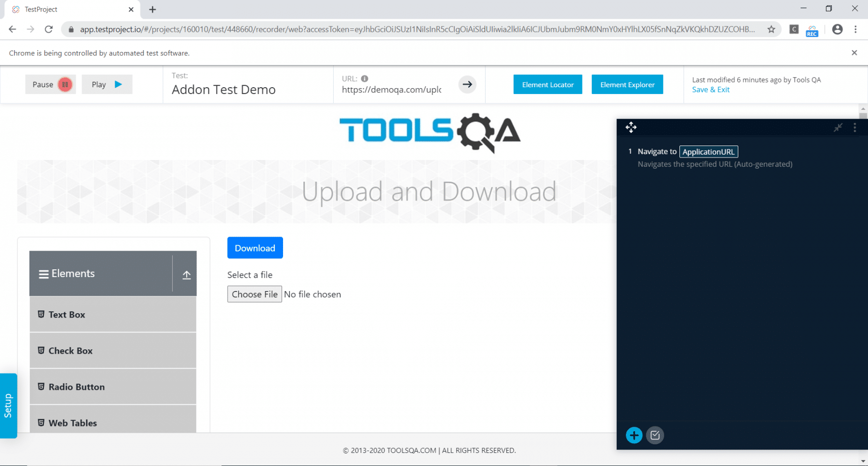Reload the browser page
This screenshot has width=868, height=466.
click(x=49, y=29)
